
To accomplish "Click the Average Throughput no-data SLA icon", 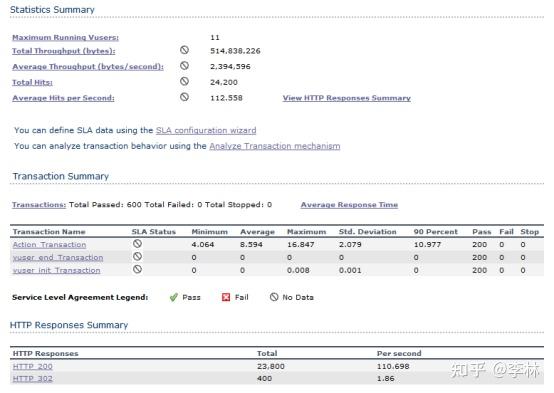I will coord(184,65).
